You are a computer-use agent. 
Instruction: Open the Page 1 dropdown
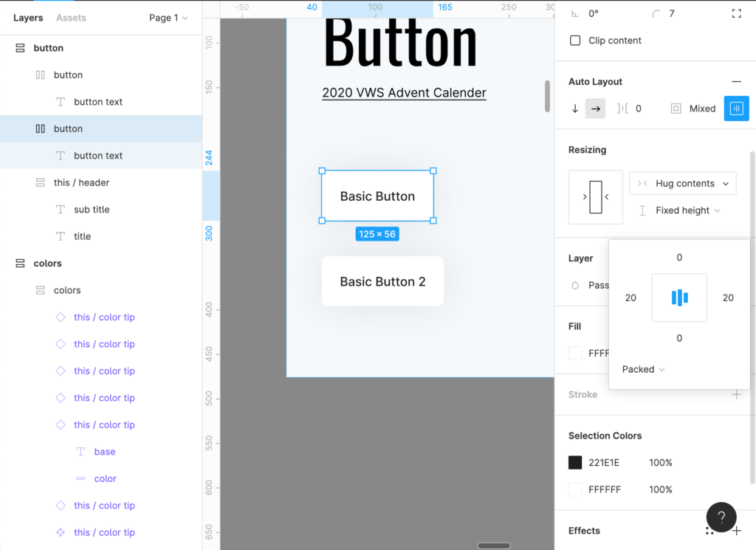[x=168, y=18]
